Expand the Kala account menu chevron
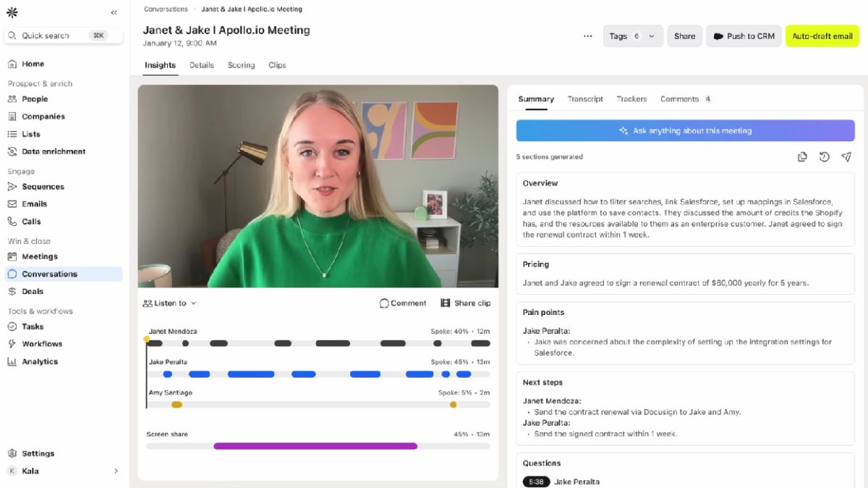 click(116, 471)
